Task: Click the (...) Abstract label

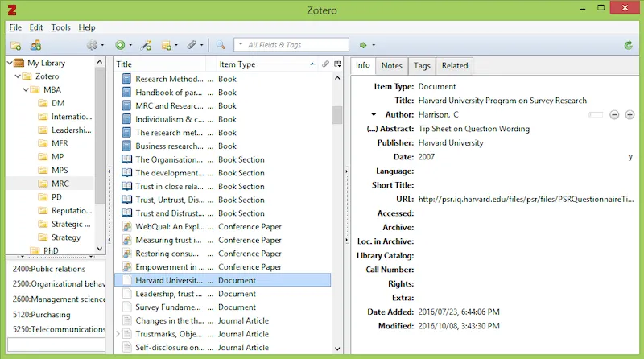Action: 390,129
